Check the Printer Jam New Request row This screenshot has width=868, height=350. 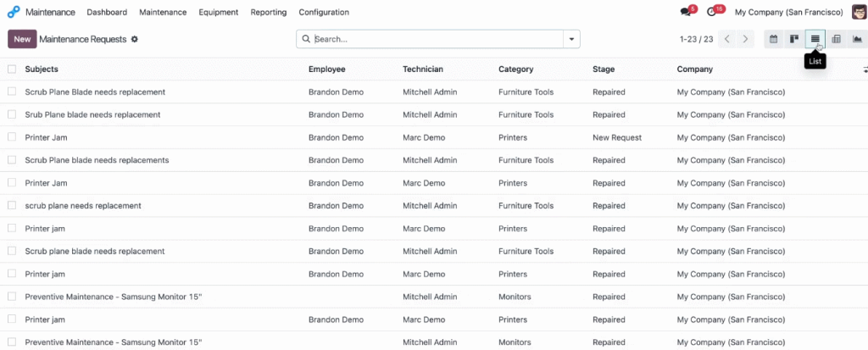12,136
